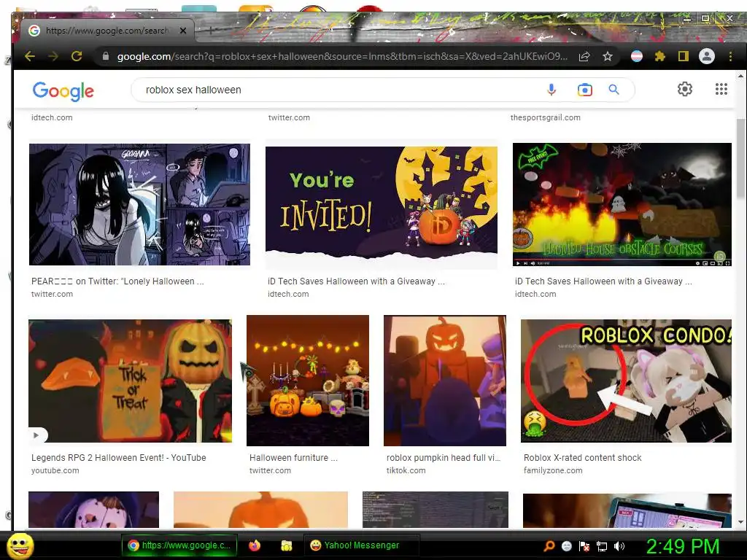
Task: Open Google quick settings gear
Action: [684, 89]
